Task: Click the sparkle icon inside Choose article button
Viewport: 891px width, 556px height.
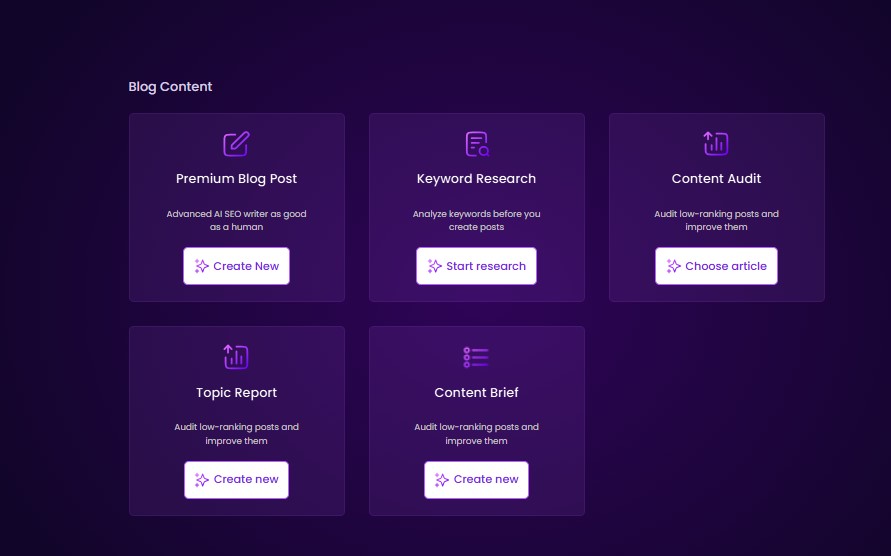Action: (x=674, y=266)
